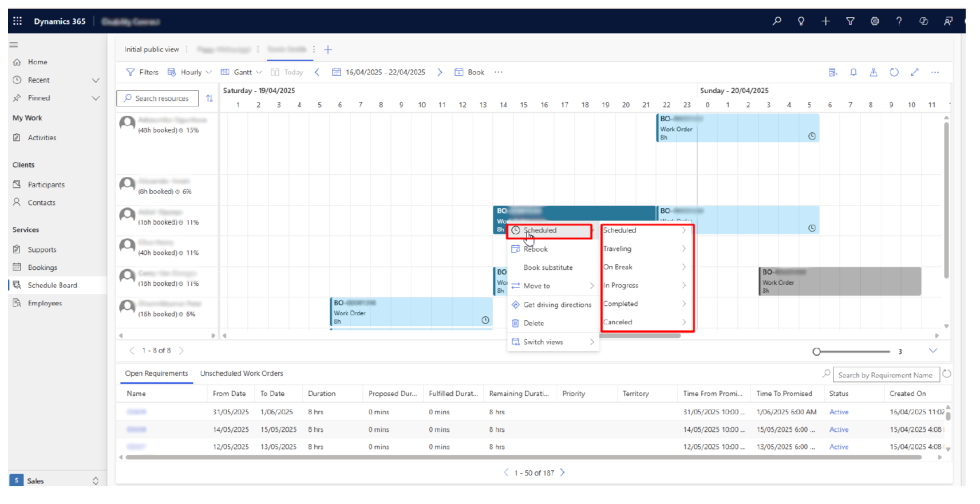Open the Gantt view type dropdown
This screenshot has width=980, height=504.
pos(242,72)
